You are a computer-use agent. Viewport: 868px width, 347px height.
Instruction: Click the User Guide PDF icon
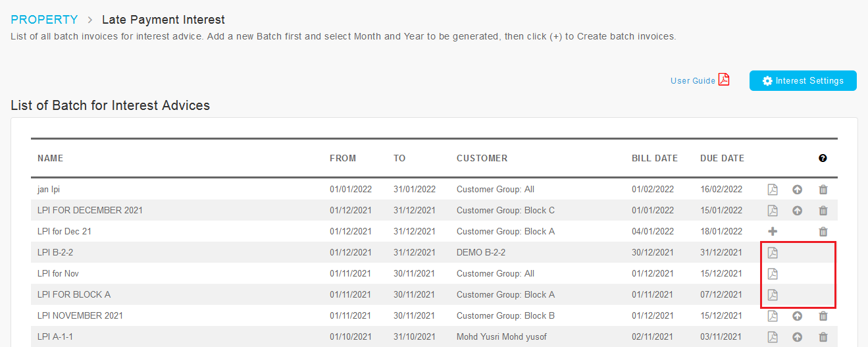click(x=724, y=80)
